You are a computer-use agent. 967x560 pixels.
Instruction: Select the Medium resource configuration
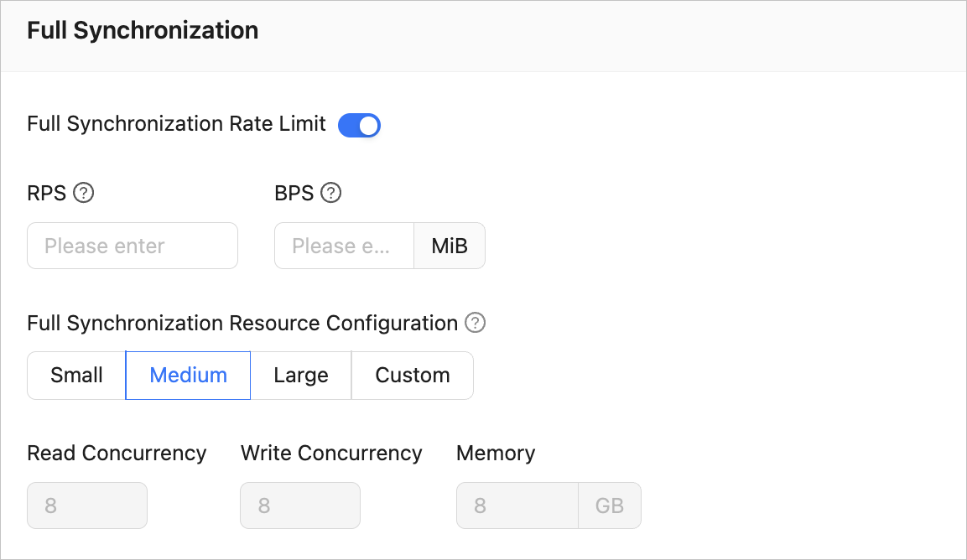click(x=188, y=375)
